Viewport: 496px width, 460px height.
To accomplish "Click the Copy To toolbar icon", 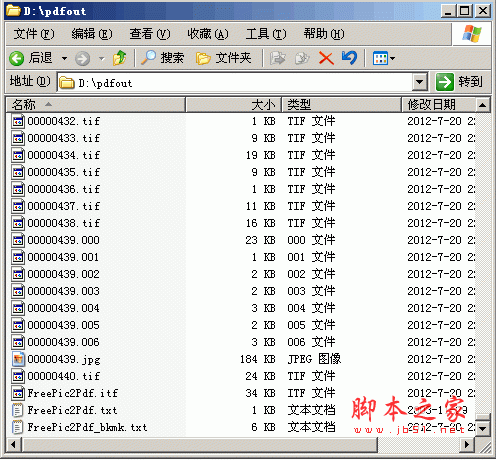I will tap(302, 58).
